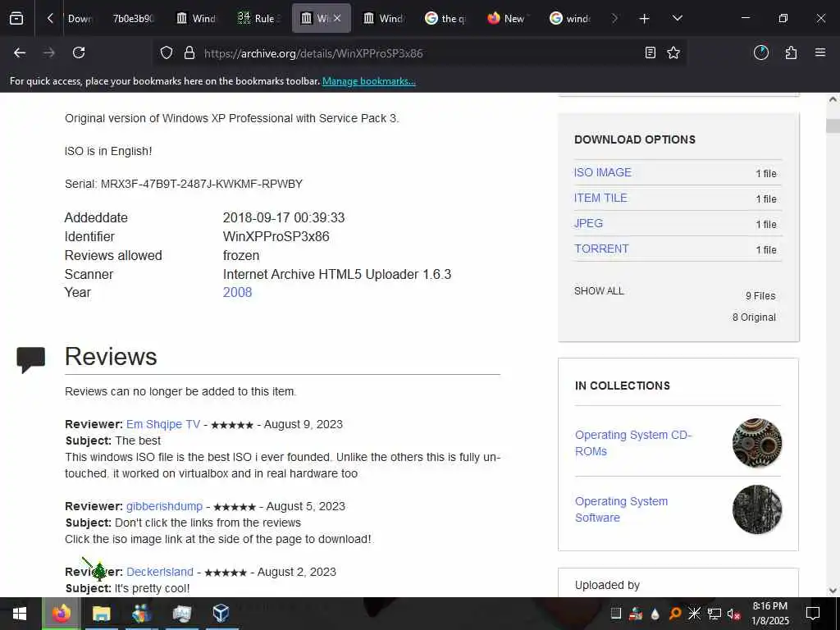Viewport: 840px width, 630px height.
Task: Click the '8 Original' files text
Action: point(754,317)
